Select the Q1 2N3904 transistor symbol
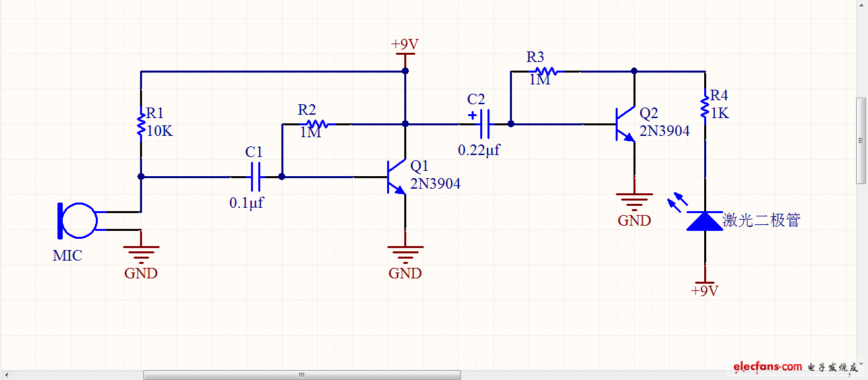 pos(396,177)
